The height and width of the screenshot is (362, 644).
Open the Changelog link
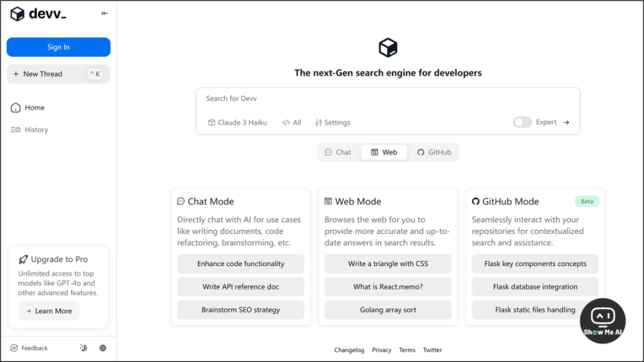click(x=349, y=350)
